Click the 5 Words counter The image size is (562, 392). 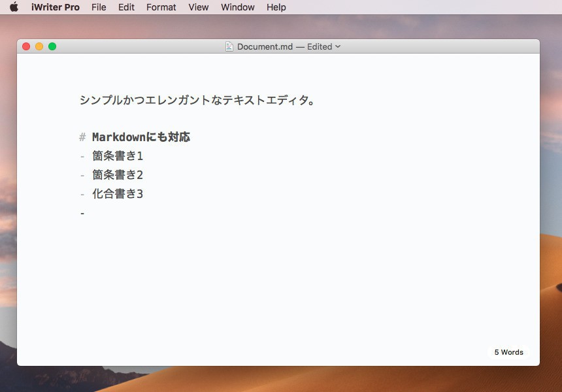pos(508,352)
